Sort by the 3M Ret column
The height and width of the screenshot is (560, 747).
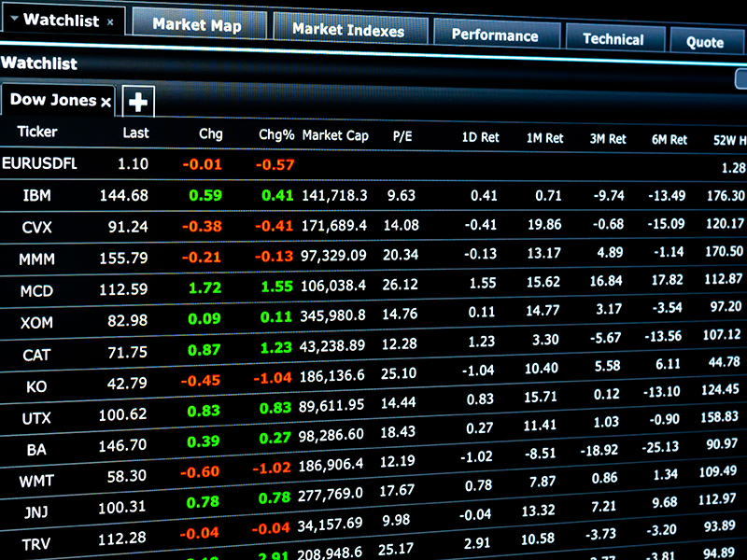point(608,139)
